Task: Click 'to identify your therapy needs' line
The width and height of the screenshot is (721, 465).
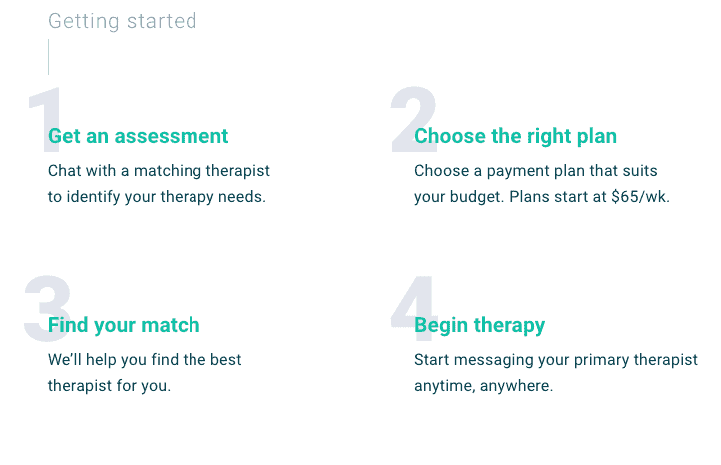Action: coord(157,197)
